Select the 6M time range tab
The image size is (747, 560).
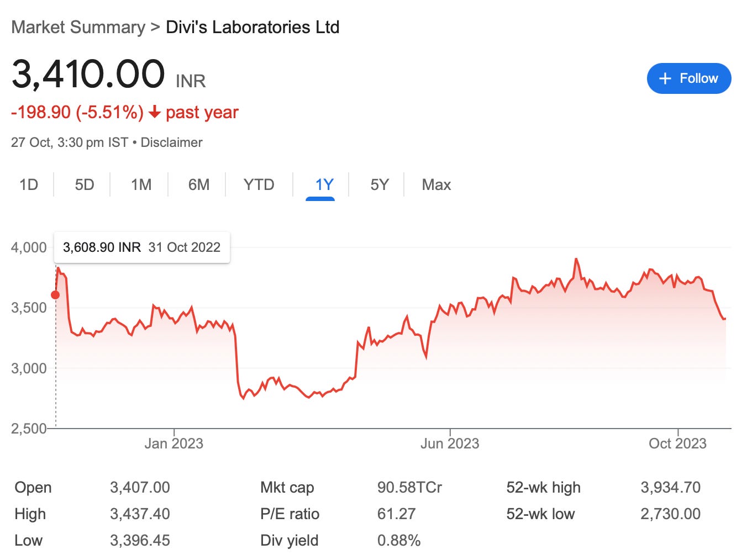[x=199, y=184]
